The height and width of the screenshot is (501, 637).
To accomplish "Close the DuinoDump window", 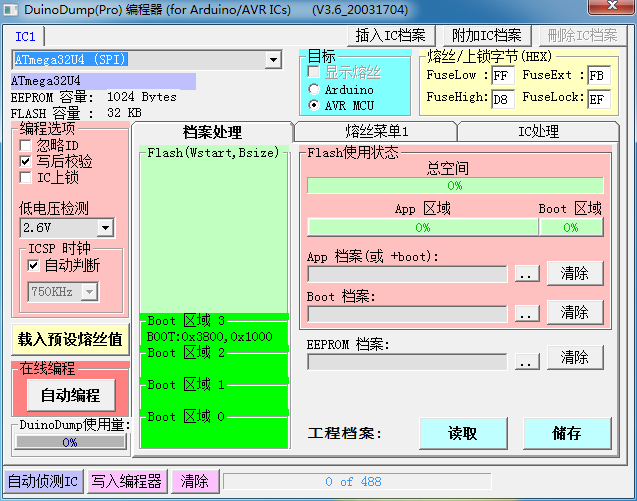I will click(x=611, y=7).
